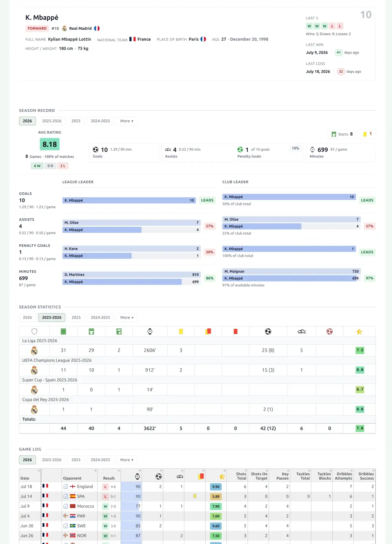Sort the game log by Date column
Viewport: 392px width, 544px height.
click(30, 476)
